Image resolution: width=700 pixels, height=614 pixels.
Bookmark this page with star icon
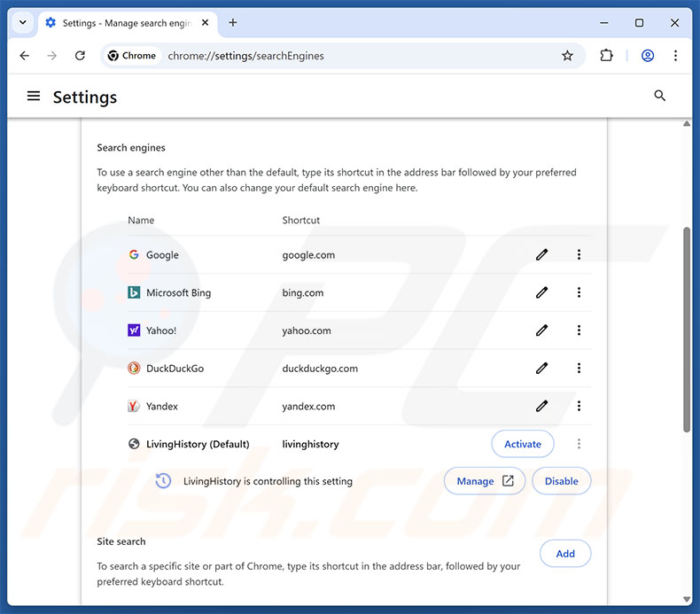pyautogui.click(x=567, y=56)
